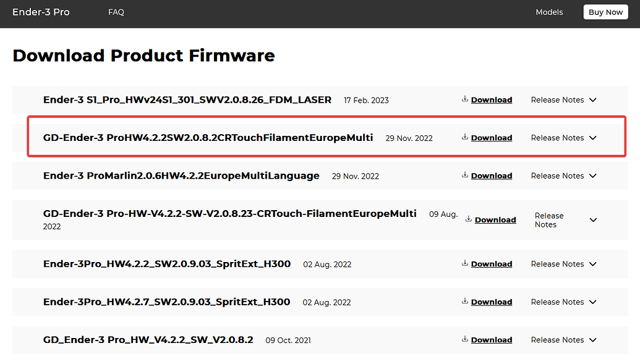
Task: Click download icon for Ender-3 S1_Pro FDM_LASER firmware
Action: point(464,99)
